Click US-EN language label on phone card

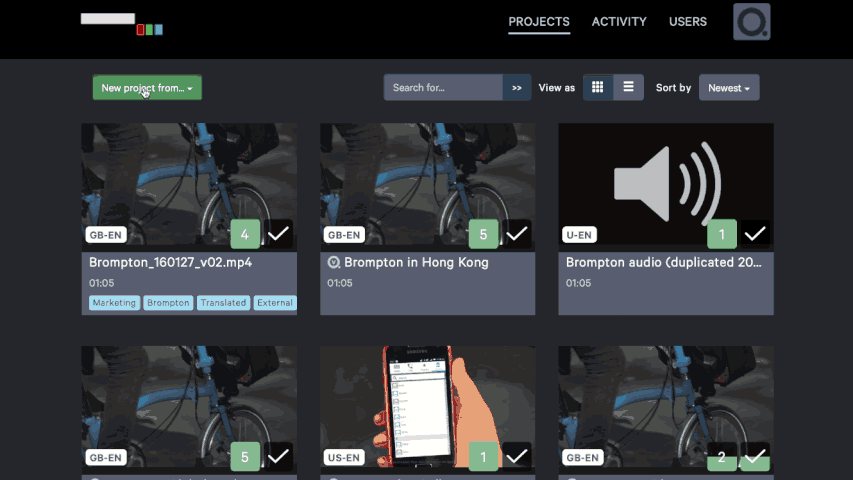coord(344,458)
